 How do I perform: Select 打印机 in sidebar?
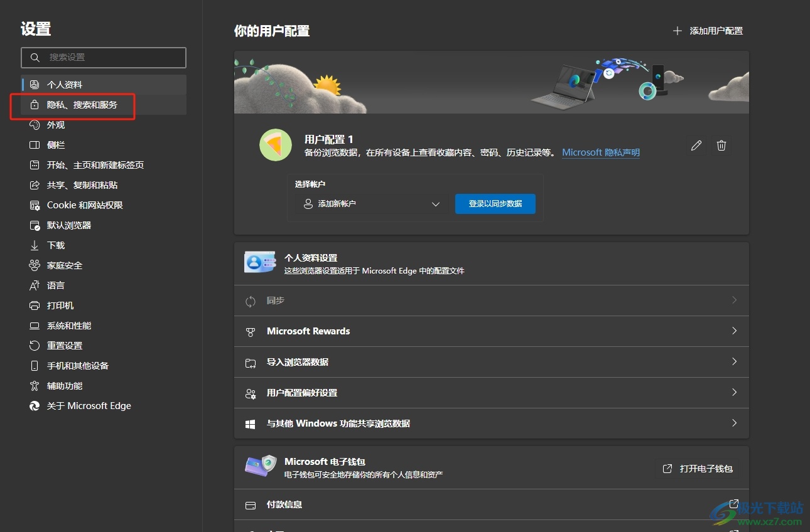click(x=104, y=306)
